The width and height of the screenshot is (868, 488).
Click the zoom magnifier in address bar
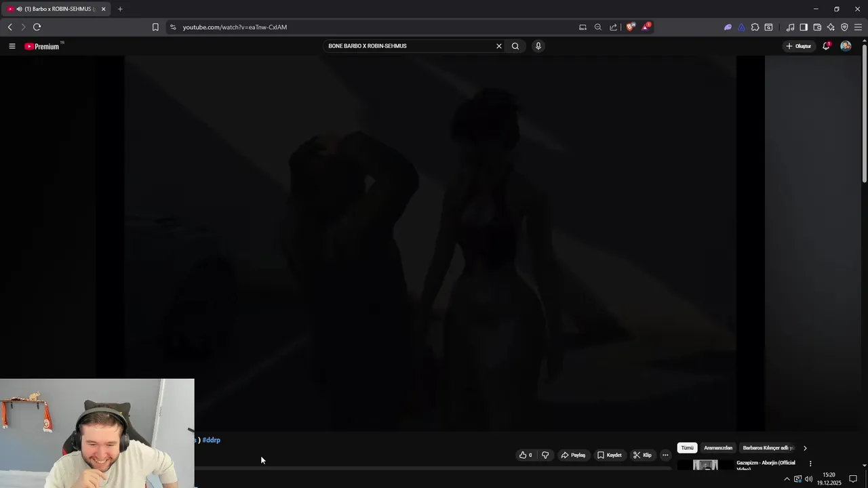[x=598, y=27]
